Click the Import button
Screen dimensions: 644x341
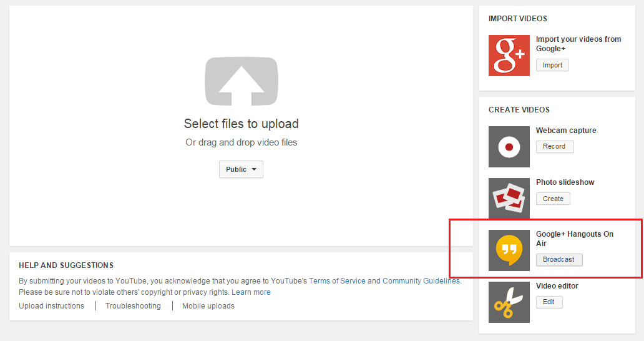click(552, 65)
